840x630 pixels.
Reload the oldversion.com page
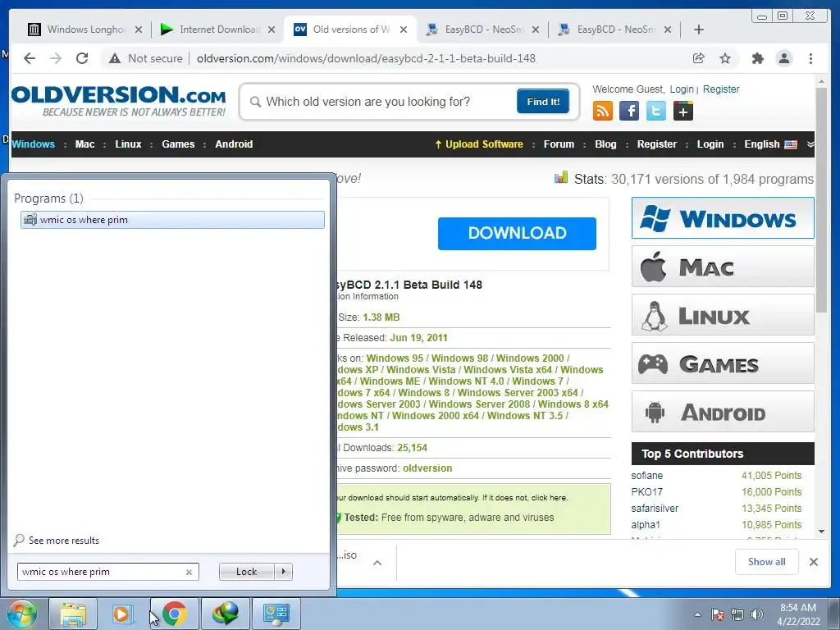(x=82, y=58)
